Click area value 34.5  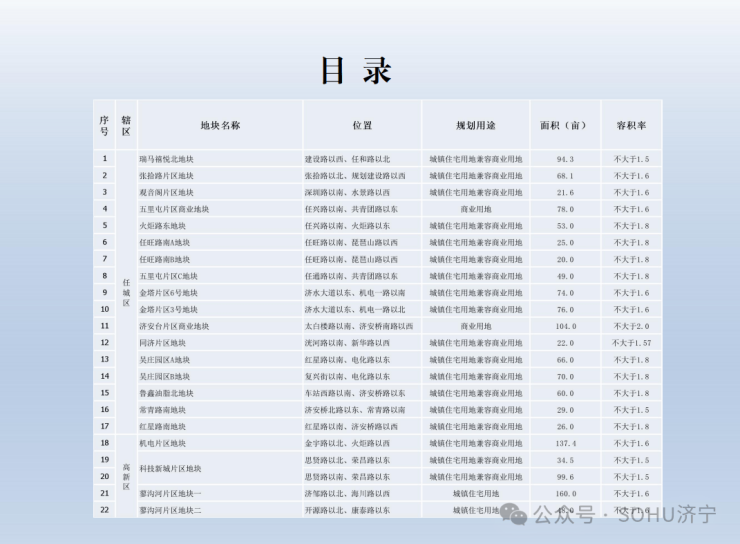click(x=565, y=460)
